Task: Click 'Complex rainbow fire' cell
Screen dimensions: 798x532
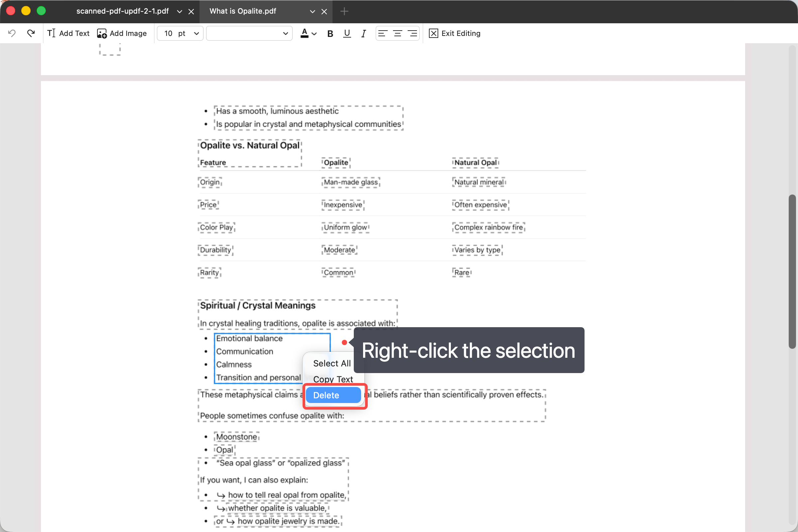Action: point(488,227)
